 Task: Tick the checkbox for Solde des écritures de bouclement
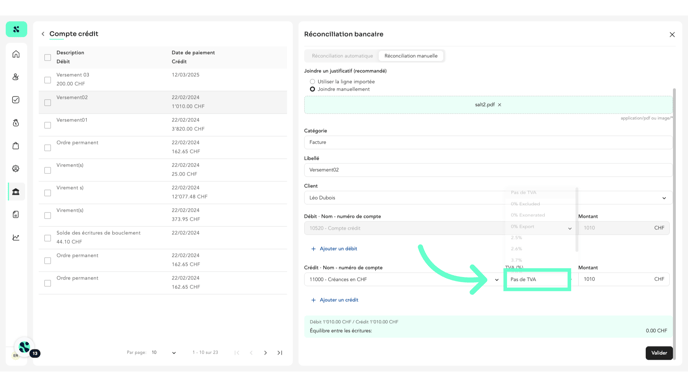[47, 238]
